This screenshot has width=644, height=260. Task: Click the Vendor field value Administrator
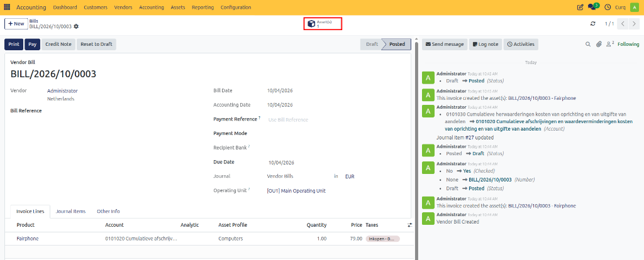click(x=62, y=91)
